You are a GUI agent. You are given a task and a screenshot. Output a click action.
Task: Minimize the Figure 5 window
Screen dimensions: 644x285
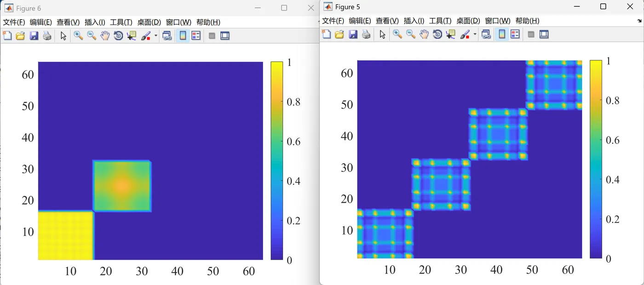click(x=577, y=6)
